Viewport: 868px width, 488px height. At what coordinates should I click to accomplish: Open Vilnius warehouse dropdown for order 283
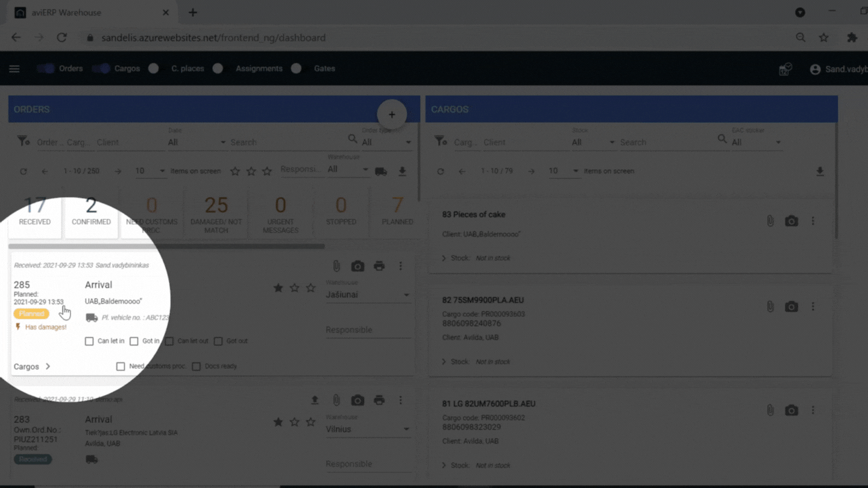click(368, 429)
